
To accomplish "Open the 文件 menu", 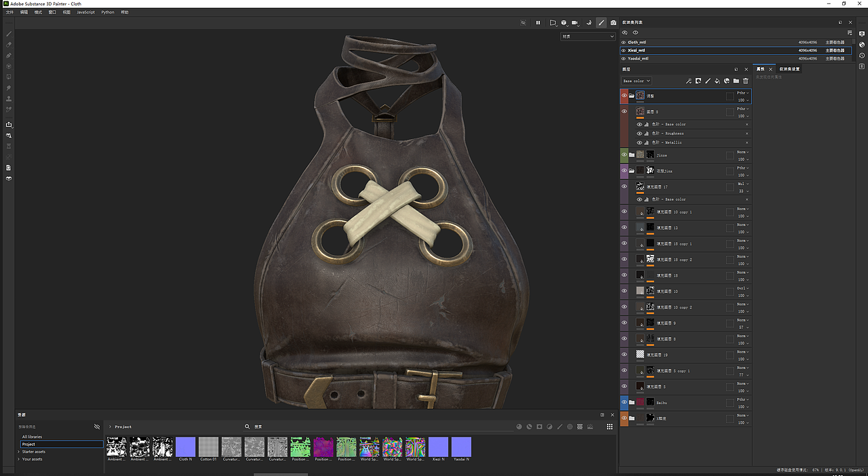I will (x=9, y=12).
